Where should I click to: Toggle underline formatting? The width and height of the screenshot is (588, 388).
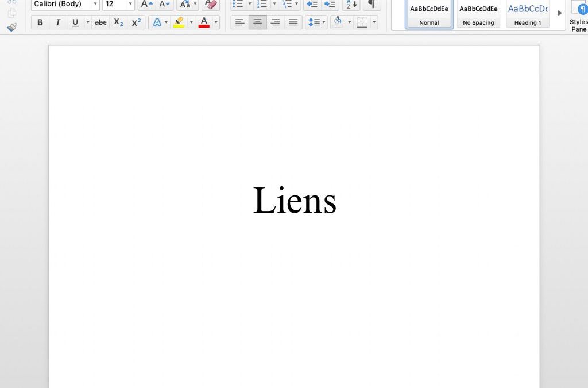[x=75, y=22]
